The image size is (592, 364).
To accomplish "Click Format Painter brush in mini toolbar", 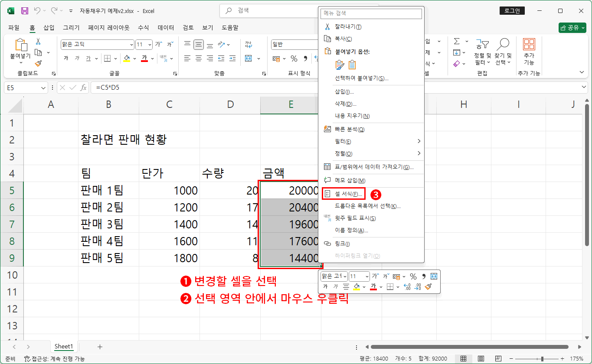I will (428, 286).
